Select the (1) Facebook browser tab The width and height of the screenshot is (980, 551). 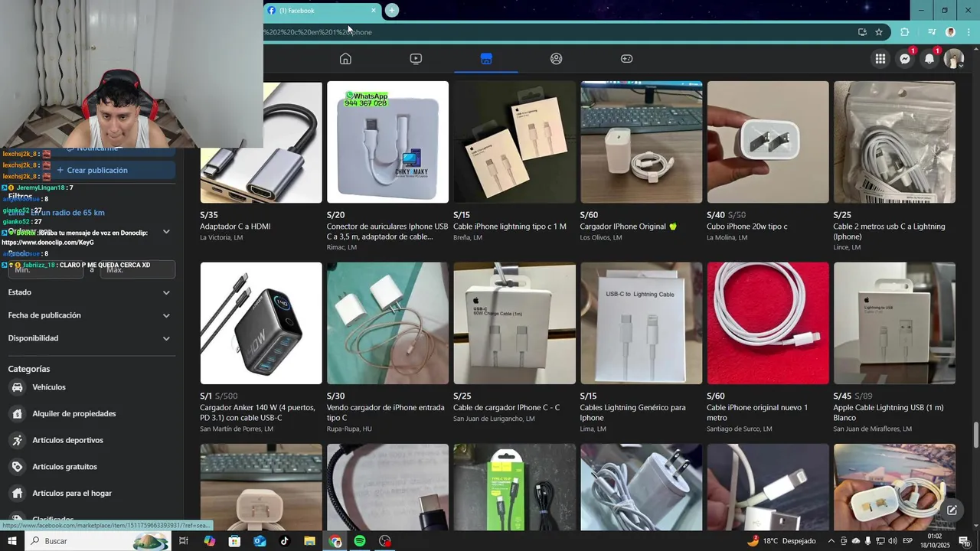322,11
